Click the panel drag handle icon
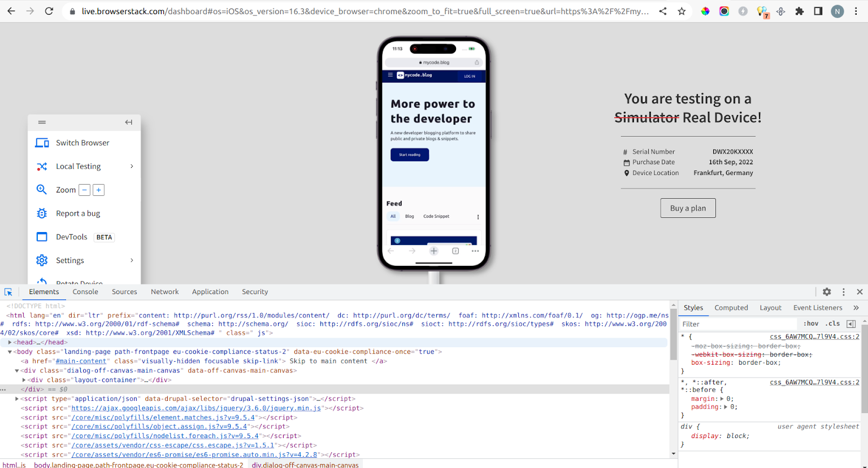 click(42, 122)
